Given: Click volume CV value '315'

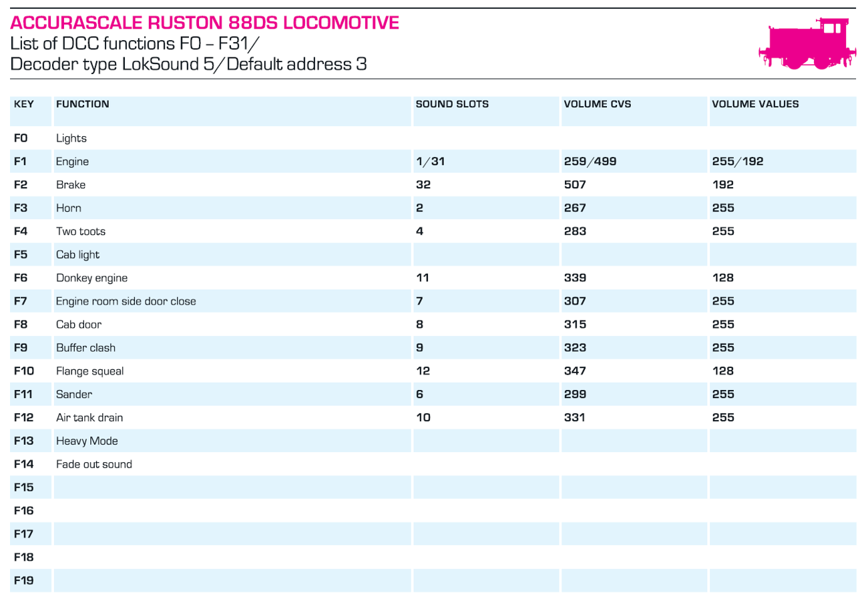Looking at the screenshot, I should [575, 325].
